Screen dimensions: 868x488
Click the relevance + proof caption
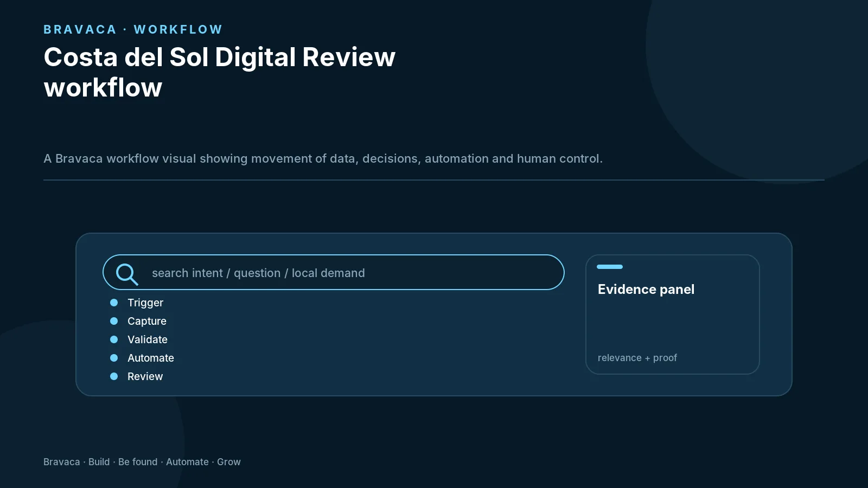coord(637,358)
